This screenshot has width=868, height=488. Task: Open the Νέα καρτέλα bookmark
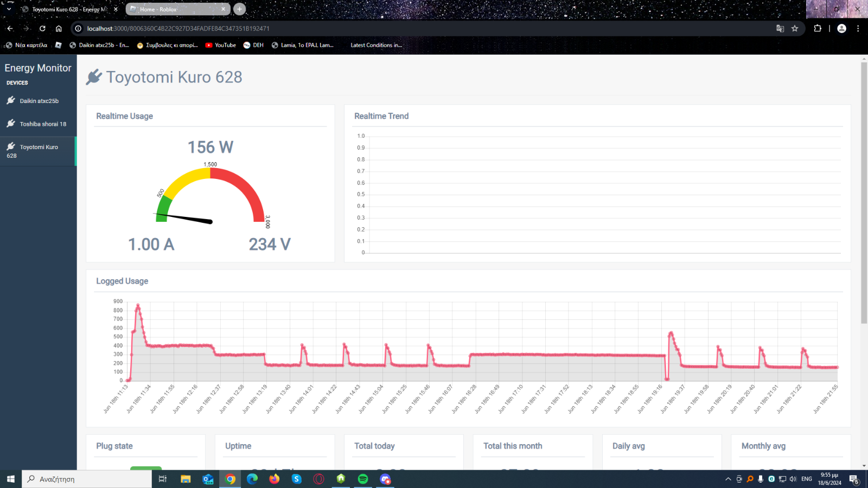pyautogui.click(x=26, y=45)
